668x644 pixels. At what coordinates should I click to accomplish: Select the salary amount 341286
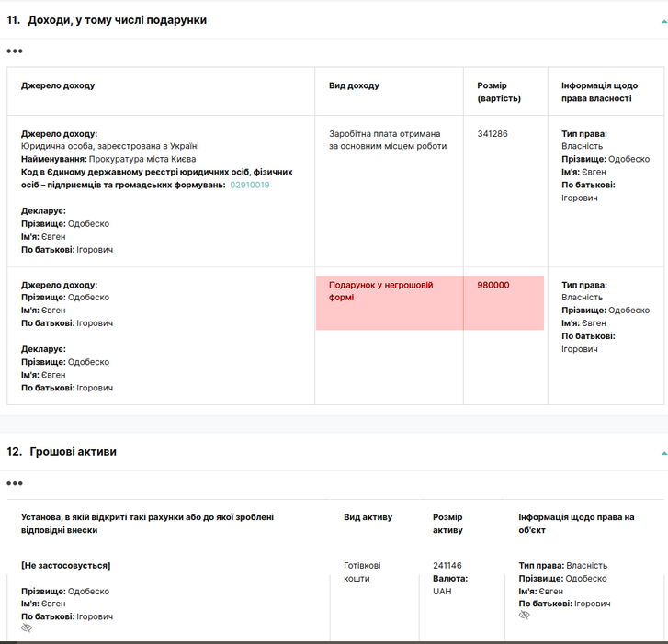(493, 134)
